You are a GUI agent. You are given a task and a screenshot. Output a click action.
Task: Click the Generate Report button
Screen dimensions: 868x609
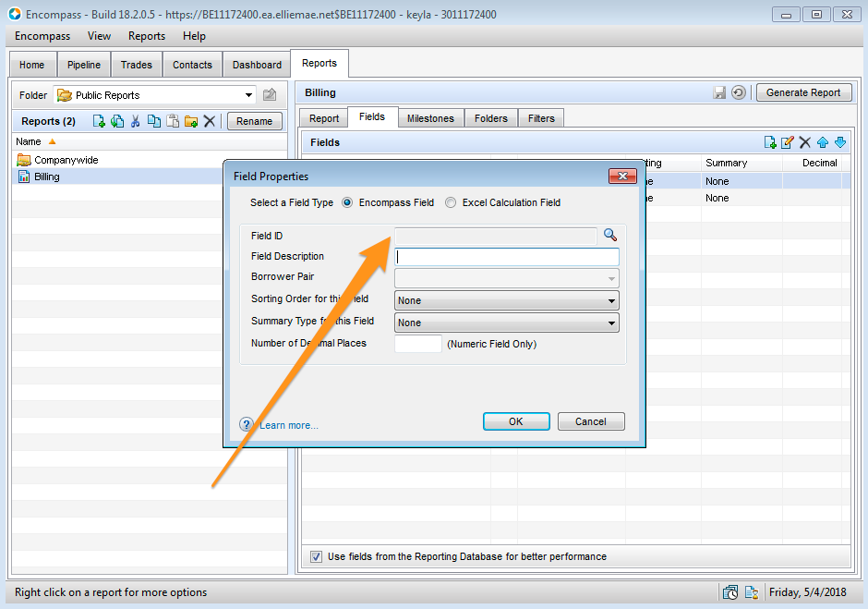point(803,92)
